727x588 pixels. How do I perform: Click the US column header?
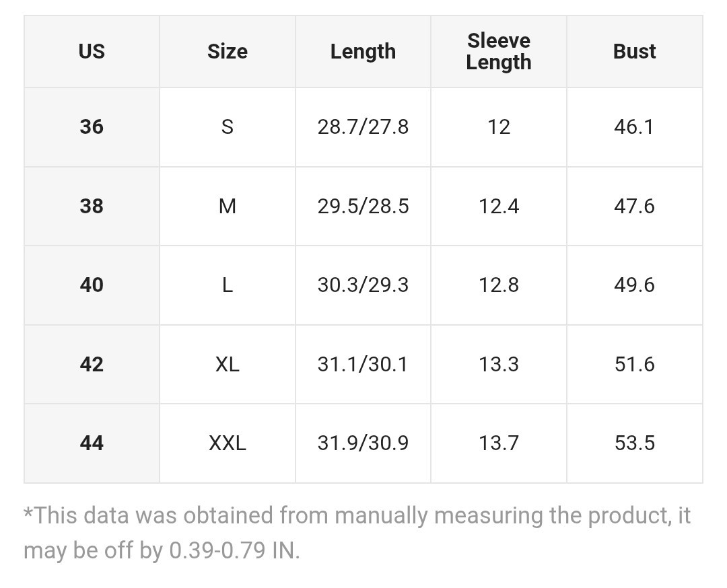click(x=92, y=52)
